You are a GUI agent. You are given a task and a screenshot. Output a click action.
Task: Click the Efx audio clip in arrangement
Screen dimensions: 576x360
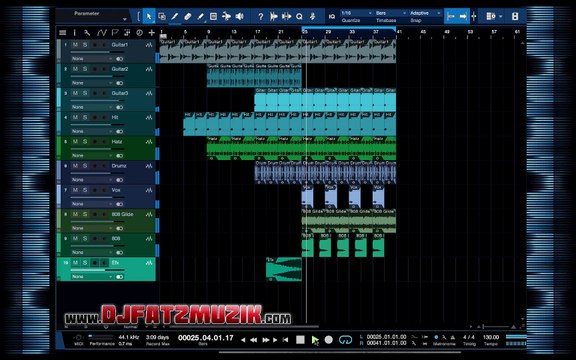(284, 269)
